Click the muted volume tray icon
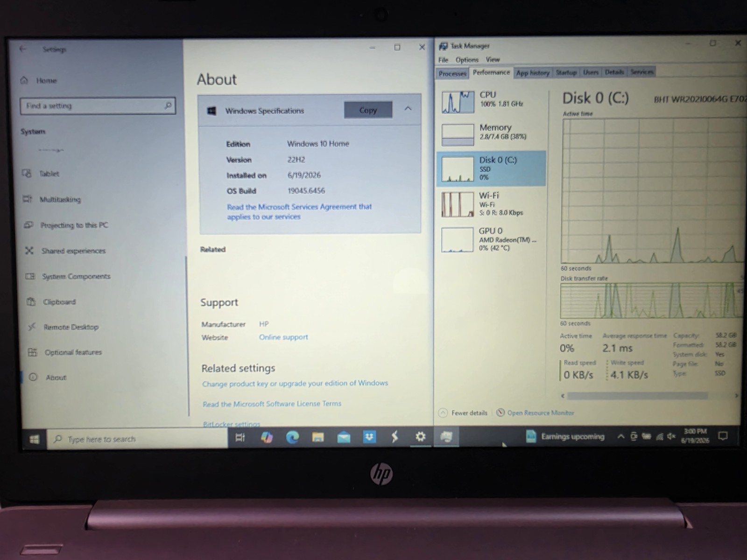 [x=671, y=436]
